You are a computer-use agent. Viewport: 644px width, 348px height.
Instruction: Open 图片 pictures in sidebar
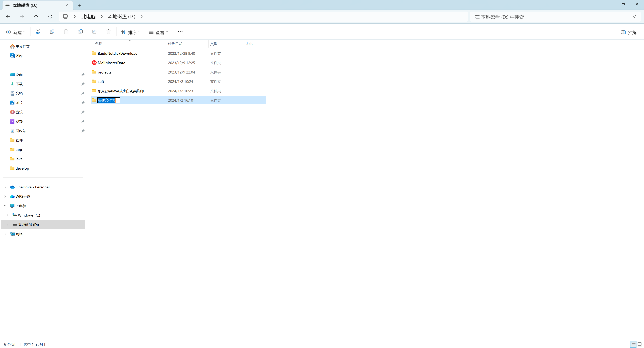(x=16, y=103)
